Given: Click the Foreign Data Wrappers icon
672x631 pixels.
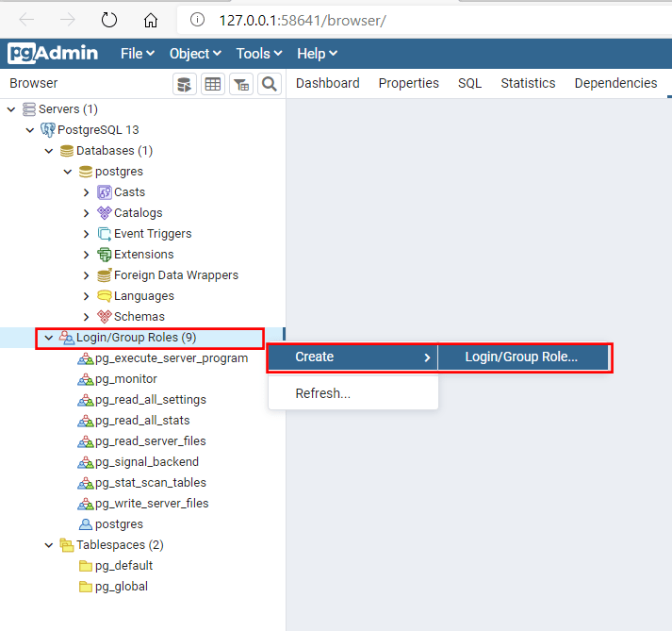Looking at the screenshot, I should 104,275.
